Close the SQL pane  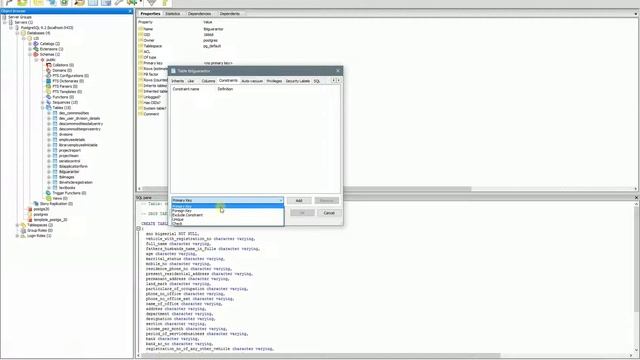click(x=636, y=197)
